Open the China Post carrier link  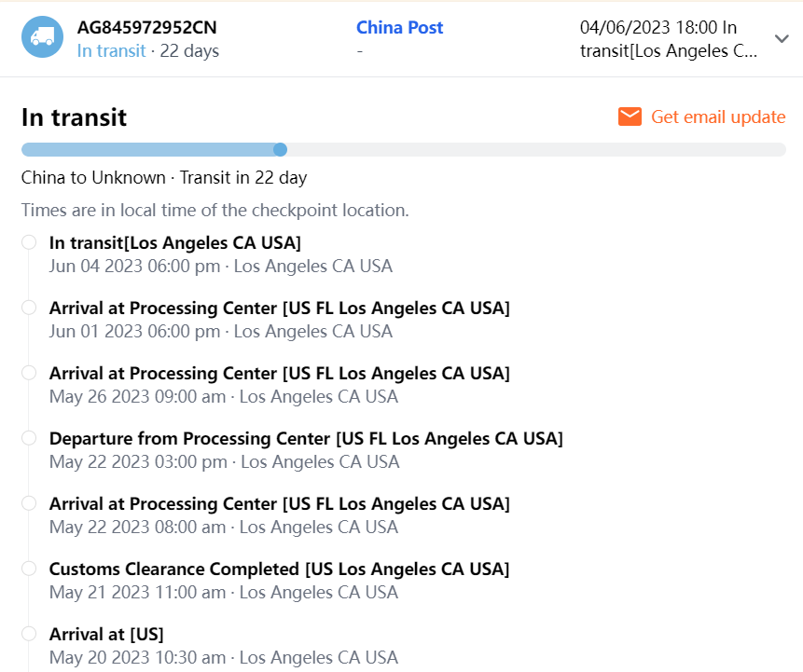click(399, 28)
